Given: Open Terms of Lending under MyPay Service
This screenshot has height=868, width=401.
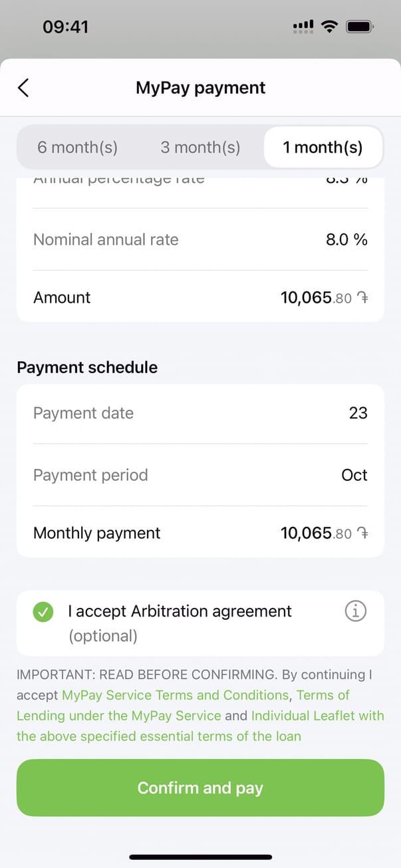Looking at the screenshot, I should [x=118, y=716].
